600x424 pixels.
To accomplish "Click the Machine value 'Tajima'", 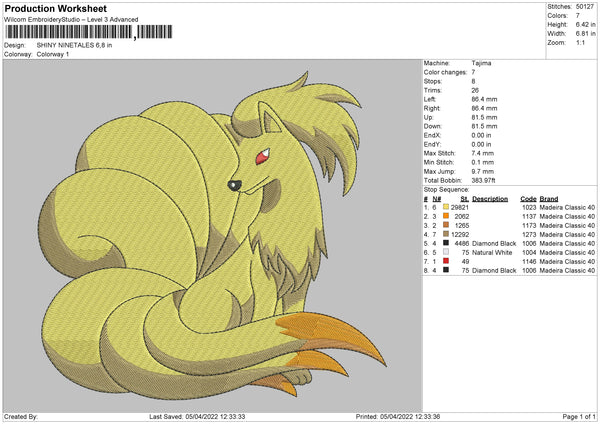I will pos(481,63).
